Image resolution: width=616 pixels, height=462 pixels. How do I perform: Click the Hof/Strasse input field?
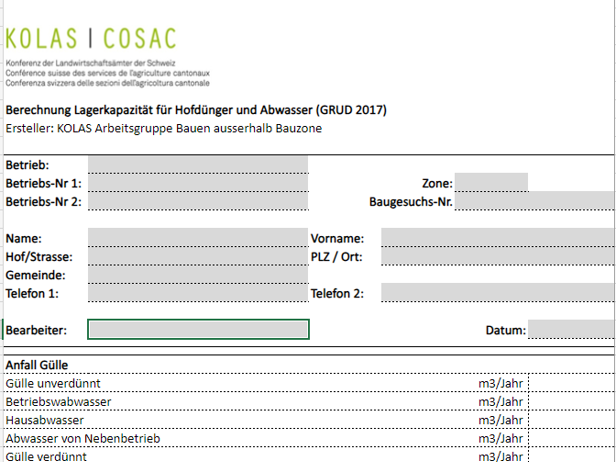(x=197, y=256)
